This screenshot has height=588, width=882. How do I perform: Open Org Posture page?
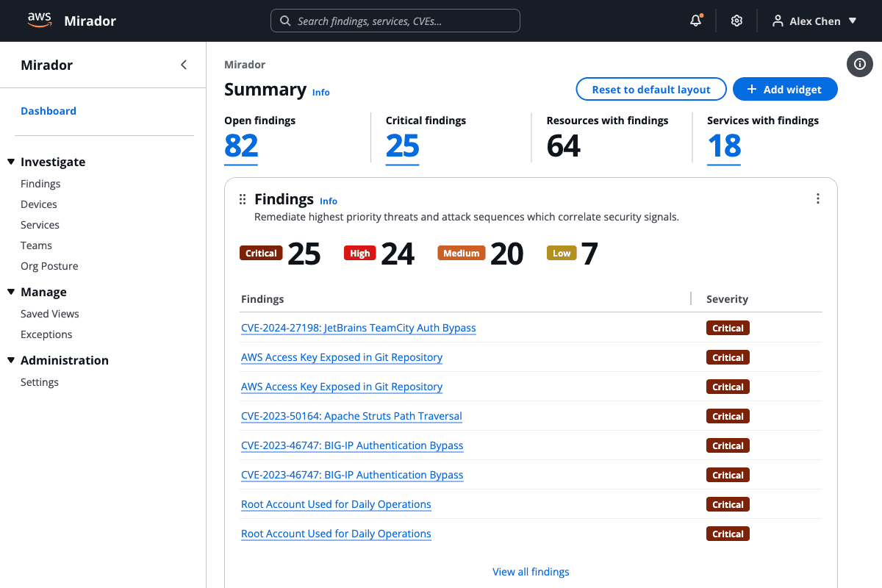tap(49, 266)
